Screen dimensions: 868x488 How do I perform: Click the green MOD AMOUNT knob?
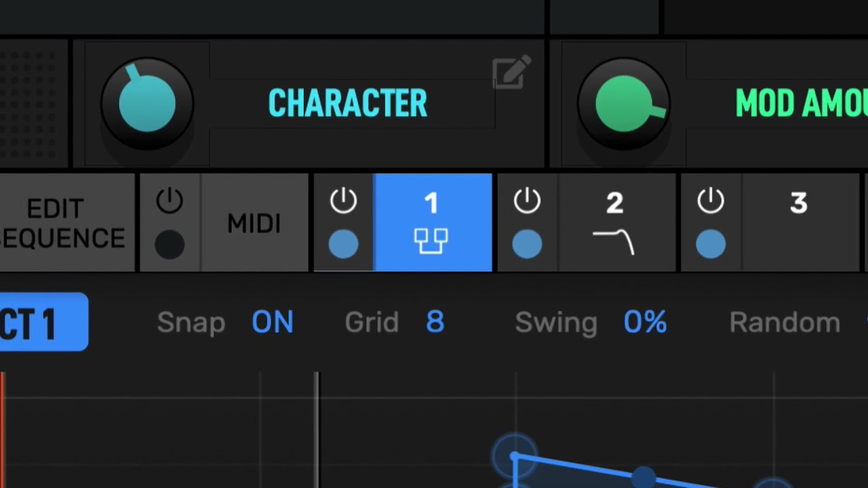pyautogui.click(x=624, y=104)
